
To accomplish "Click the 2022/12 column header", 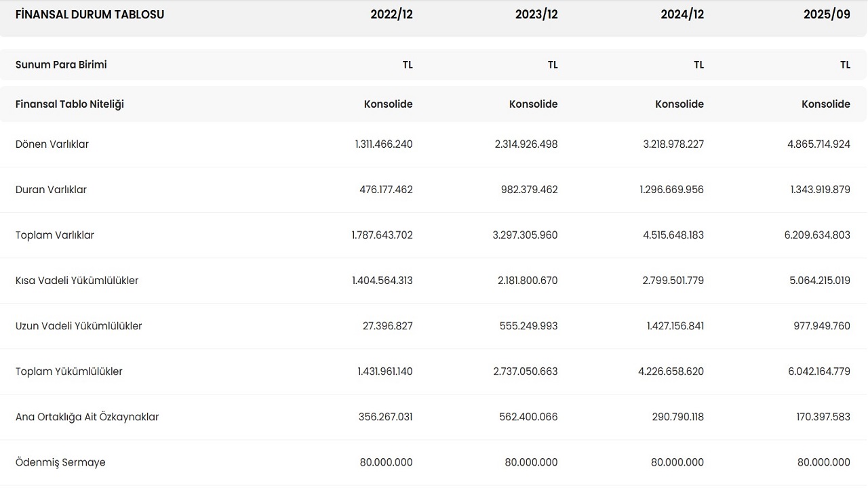I will pos(391,15).
